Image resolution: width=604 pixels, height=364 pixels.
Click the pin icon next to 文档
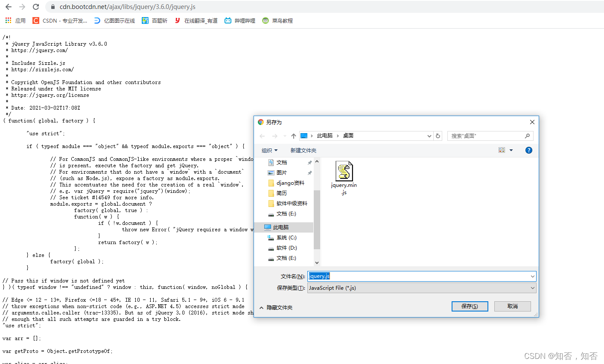click(309, 163)
